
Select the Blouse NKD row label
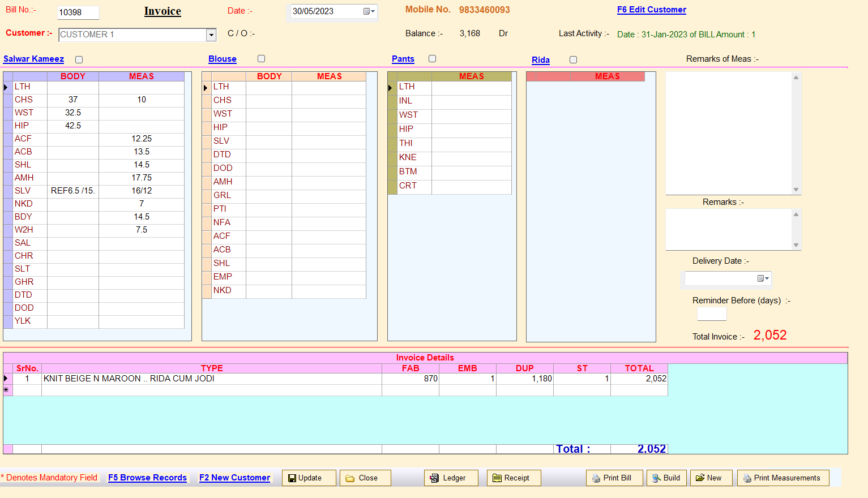click(229, 291)
